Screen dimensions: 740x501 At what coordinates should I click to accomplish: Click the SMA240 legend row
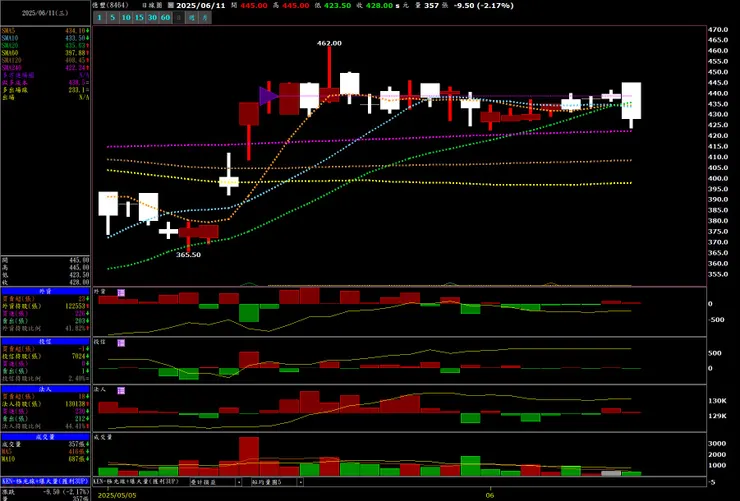pyautogui.click(x=45, y=68)
